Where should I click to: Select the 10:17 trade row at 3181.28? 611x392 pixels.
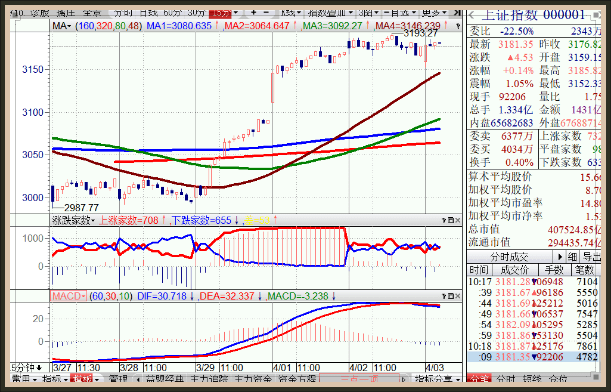[533, 281]
